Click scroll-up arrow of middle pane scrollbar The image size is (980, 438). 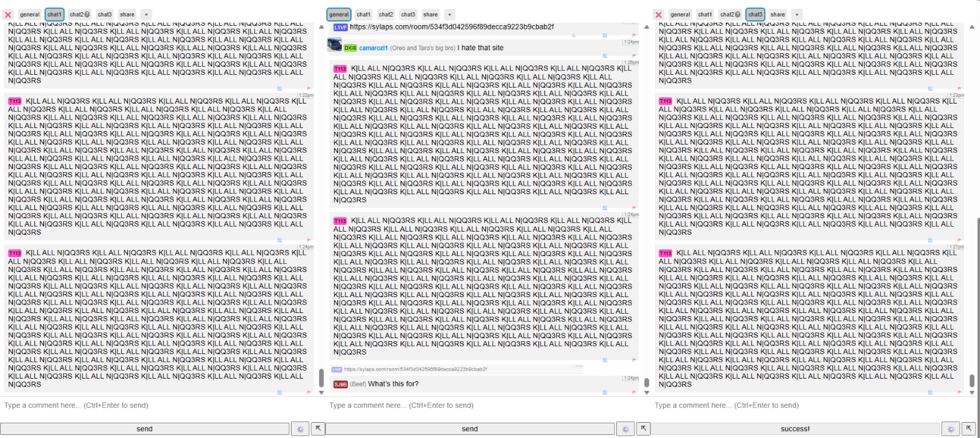click(647, 28)
